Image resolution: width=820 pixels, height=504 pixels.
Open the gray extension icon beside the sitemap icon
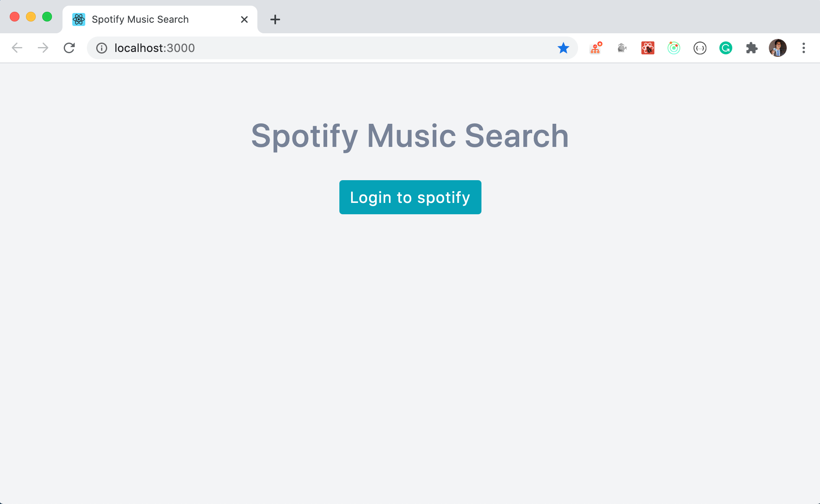pos(622,48)
